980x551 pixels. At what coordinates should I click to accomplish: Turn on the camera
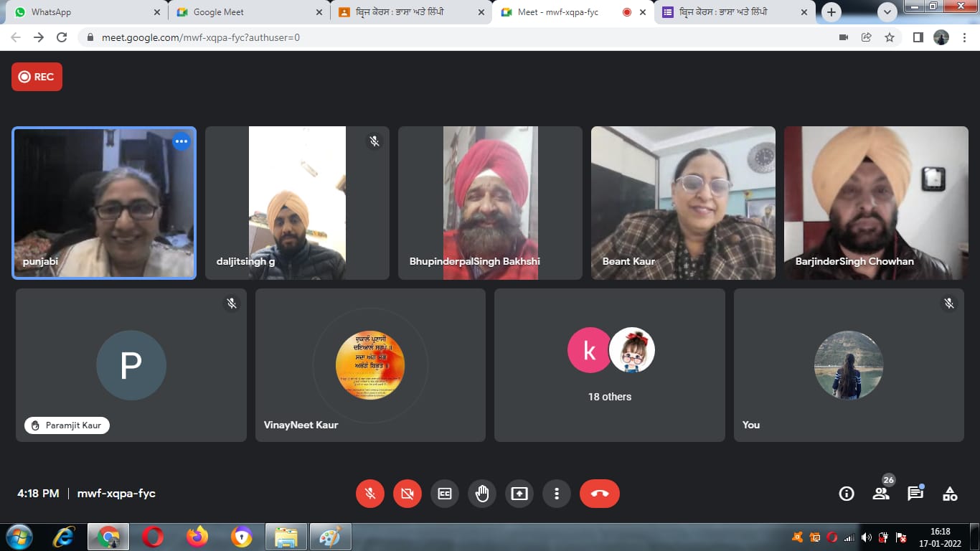407,494
